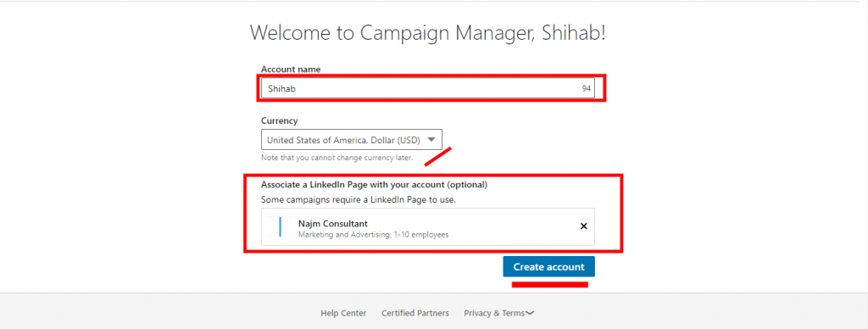Image resolution: width=868 pixels, height=329 pixels.
Task: Expand the Privacy & Terms menu
Action: coord(498,313)
